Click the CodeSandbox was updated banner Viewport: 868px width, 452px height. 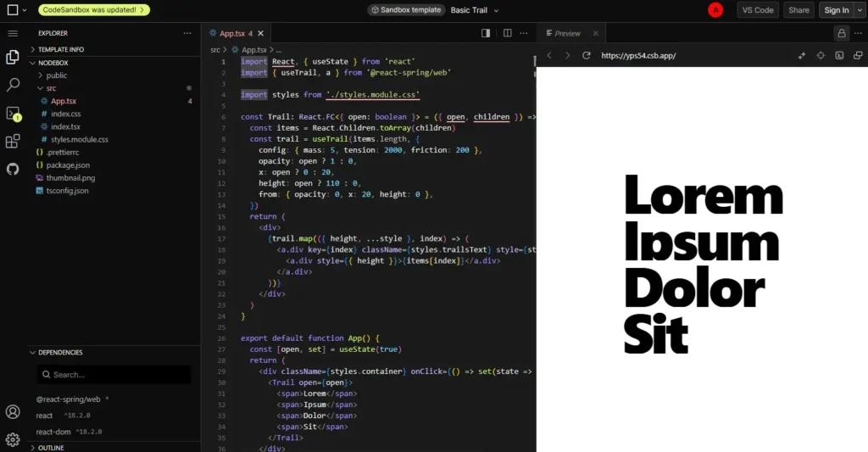93,10
